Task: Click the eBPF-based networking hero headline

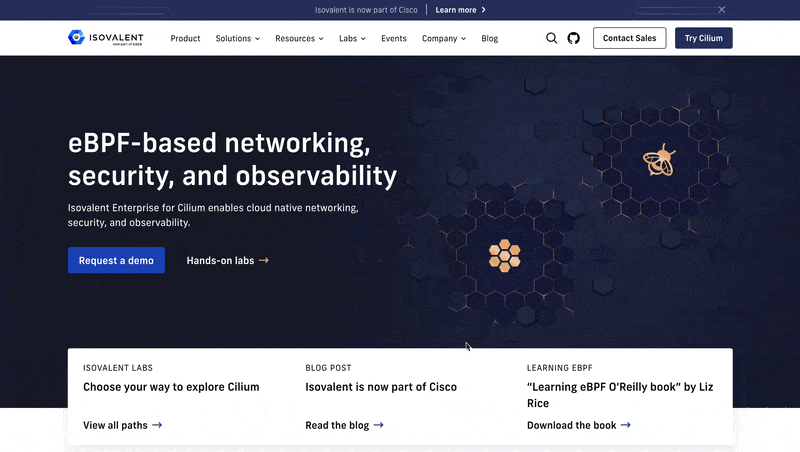Action: point(232,159)
